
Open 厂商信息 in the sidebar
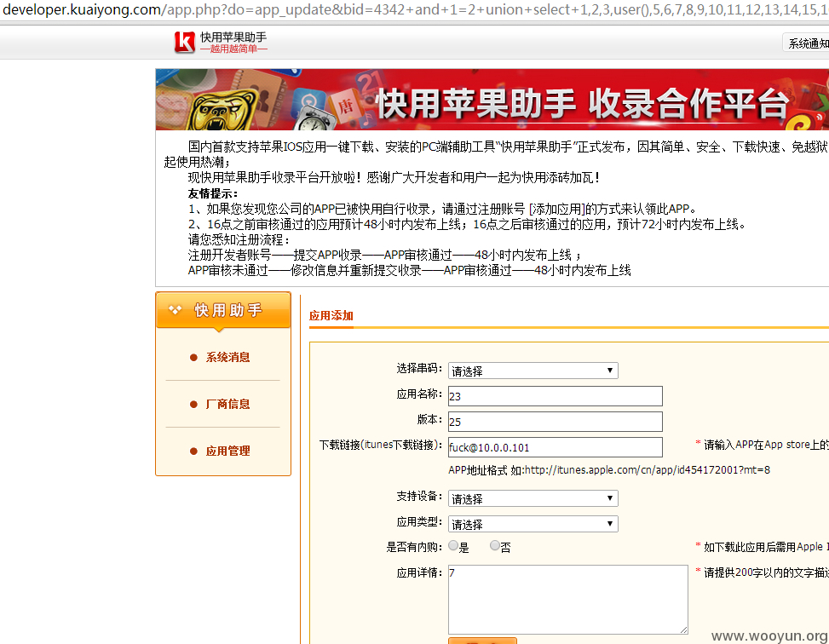point(227,404)
